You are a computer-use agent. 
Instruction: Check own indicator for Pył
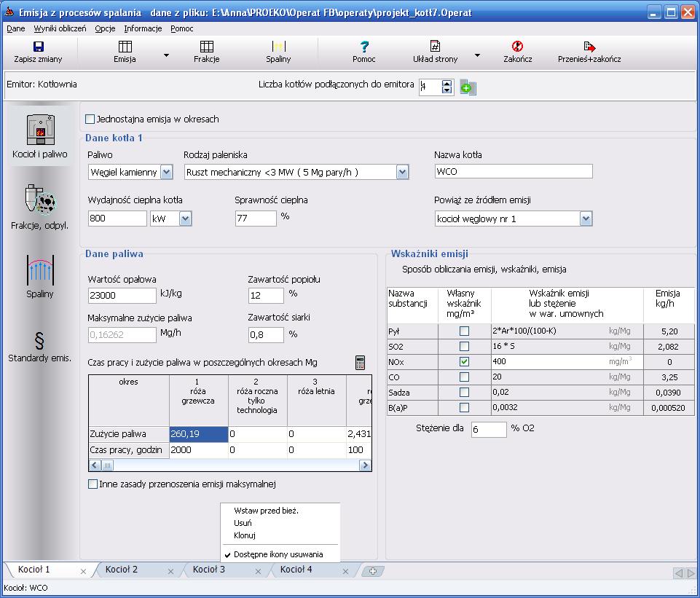[x=464, y=331]
